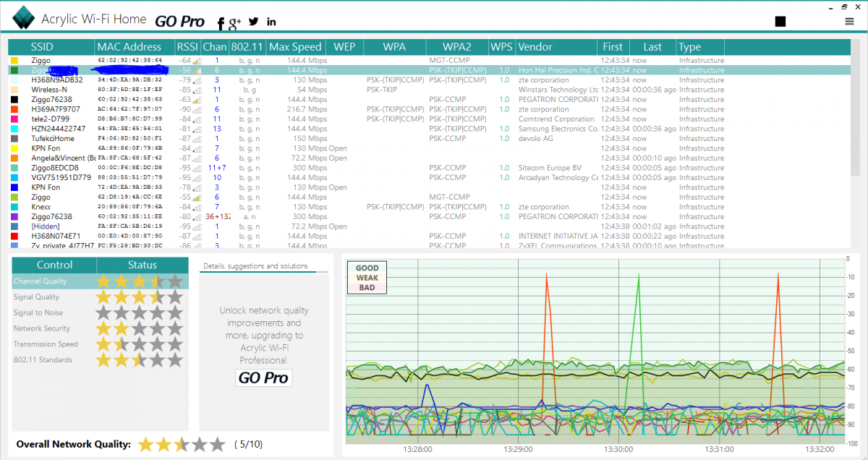The height and width of the screenshot is (460, 868).
Task: Select the Details, suggestions and solutions tab
Action: [255, 266]
